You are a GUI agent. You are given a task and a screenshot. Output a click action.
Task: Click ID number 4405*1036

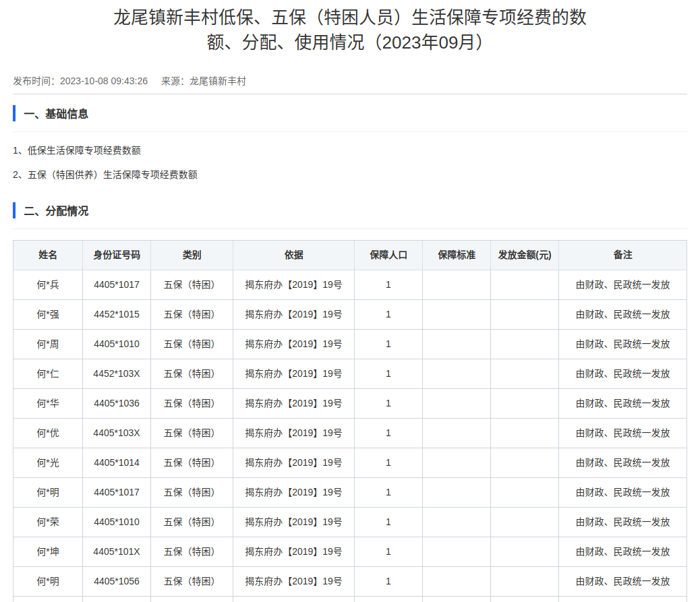[117, 403]
